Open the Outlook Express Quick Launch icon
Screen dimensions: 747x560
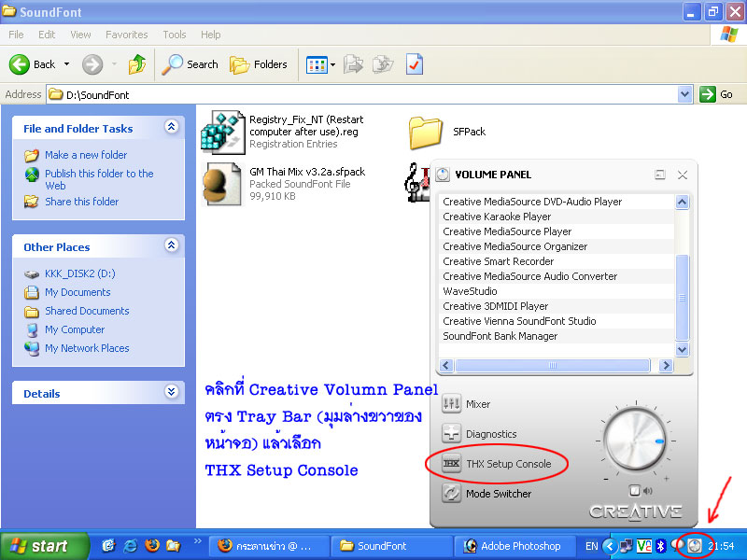point(108,546)
